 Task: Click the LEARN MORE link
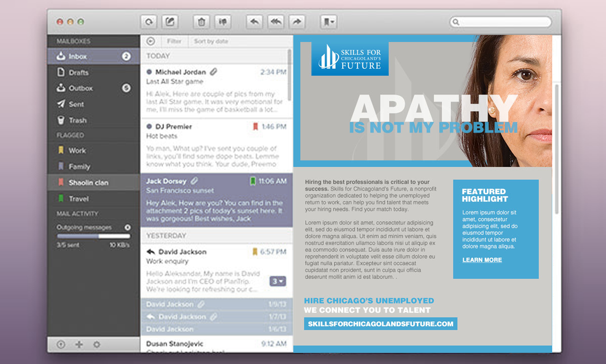tap(482, 260)
